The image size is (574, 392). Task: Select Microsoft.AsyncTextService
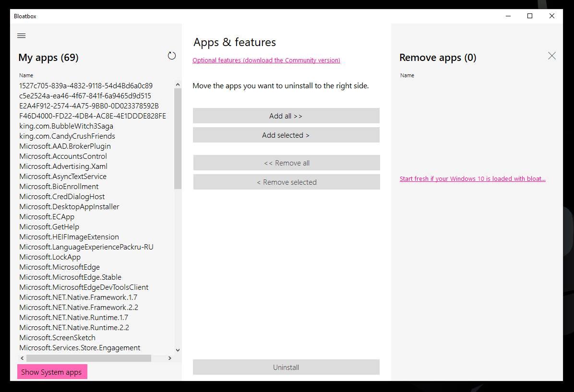click(x=63, y=177)
